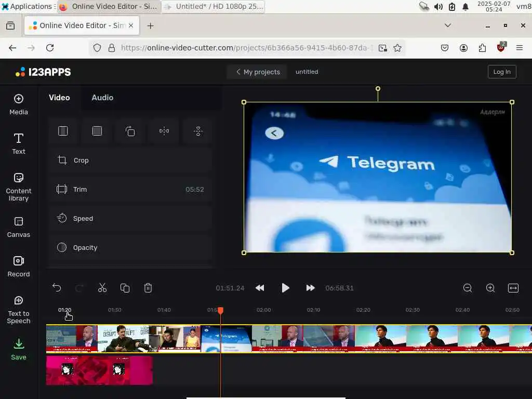This screenshot has width=532, height=399.
Task: Switch to Untitled HD 1080p taskbar window
Action: coord(214,6)
